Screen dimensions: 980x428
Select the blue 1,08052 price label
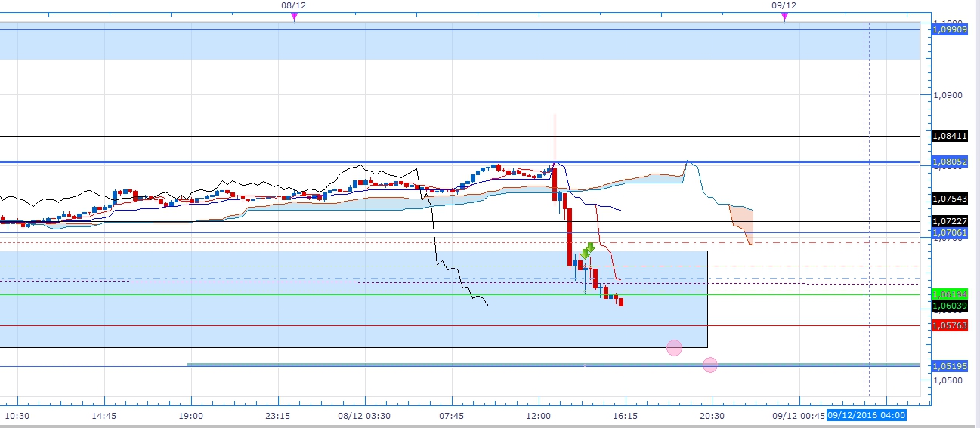(x=950, y=162)
